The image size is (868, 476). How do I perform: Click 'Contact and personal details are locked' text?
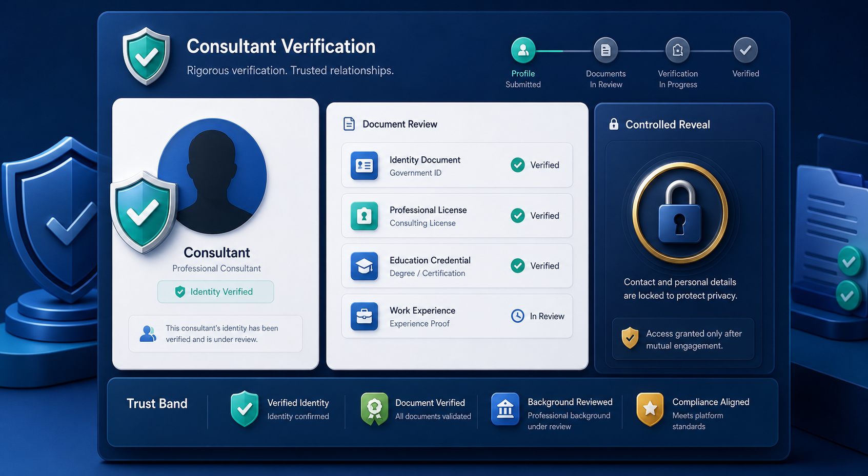pos(680,289)
